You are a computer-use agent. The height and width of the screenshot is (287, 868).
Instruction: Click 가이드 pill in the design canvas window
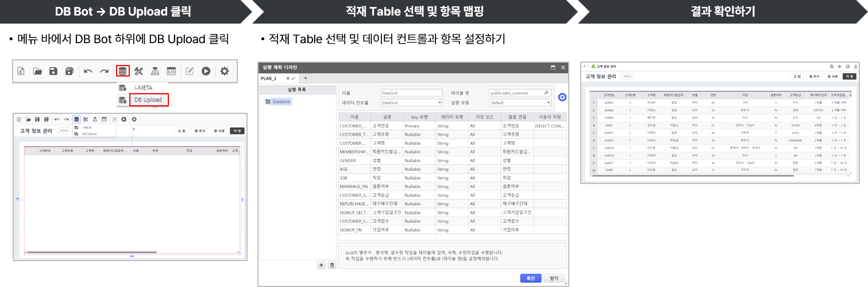click(64, 131)
